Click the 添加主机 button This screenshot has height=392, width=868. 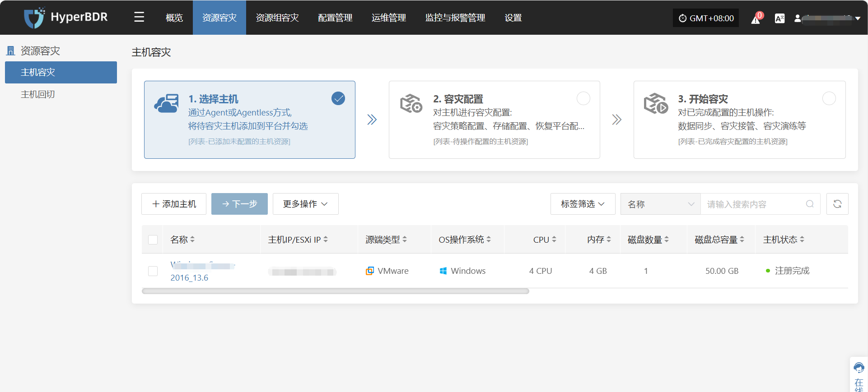174,204
